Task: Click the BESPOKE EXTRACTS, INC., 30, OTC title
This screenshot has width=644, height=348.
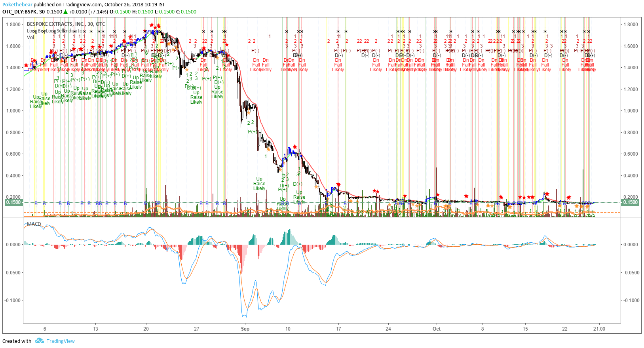Action: click(x=66, y=24)
